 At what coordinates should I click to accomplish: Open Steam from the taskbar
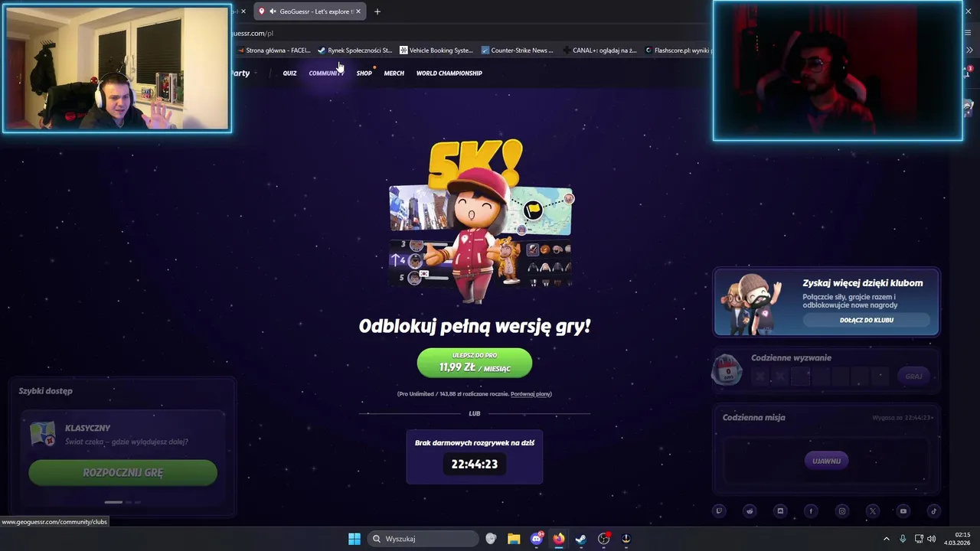tap(581, 539)
